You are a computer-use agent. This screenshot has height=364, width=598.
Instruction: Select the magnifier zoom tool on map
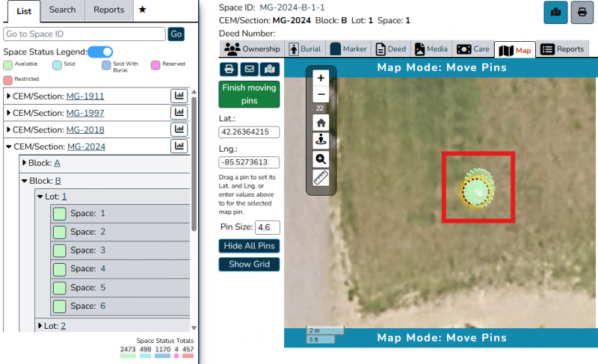point(321,159)
